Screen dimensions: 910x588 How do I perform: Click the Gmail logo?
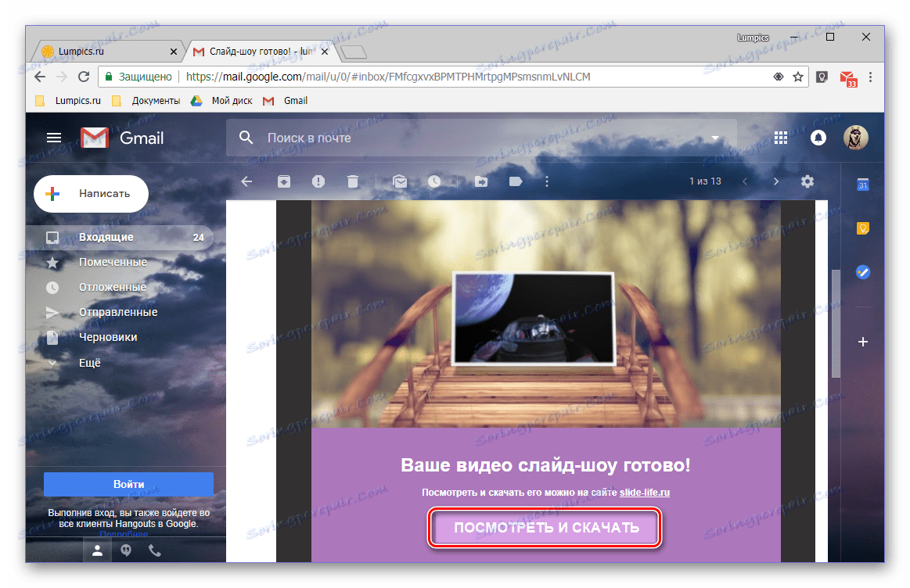tap(122, 138)
